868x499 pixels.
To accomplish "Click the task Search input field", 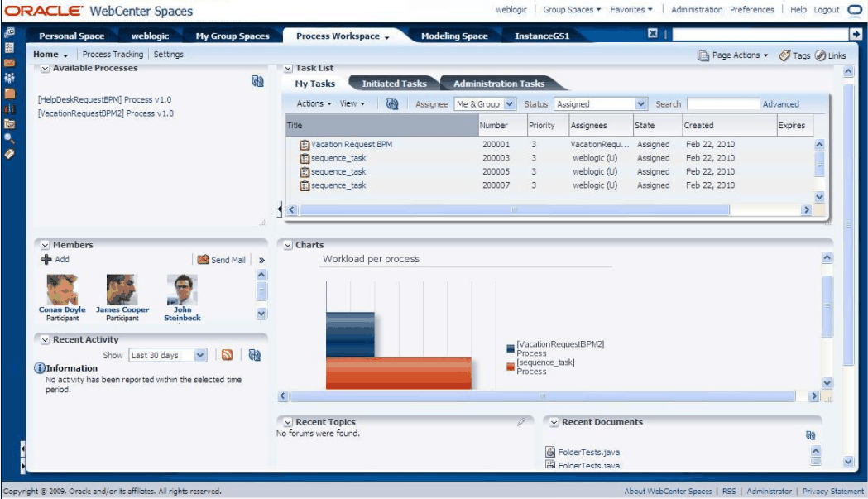I will tap(723, 104).
